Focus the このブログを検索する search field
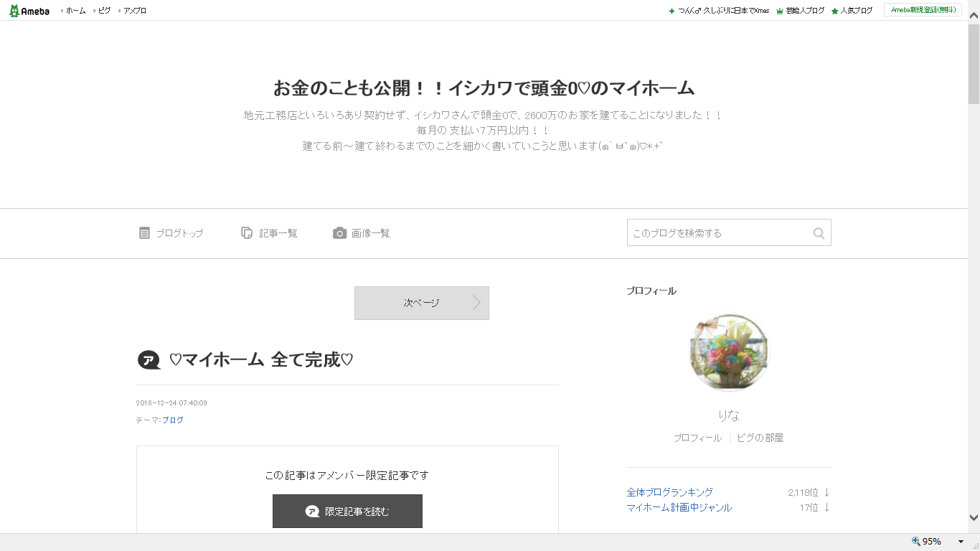The image size is (980, 551). [717, 233]
